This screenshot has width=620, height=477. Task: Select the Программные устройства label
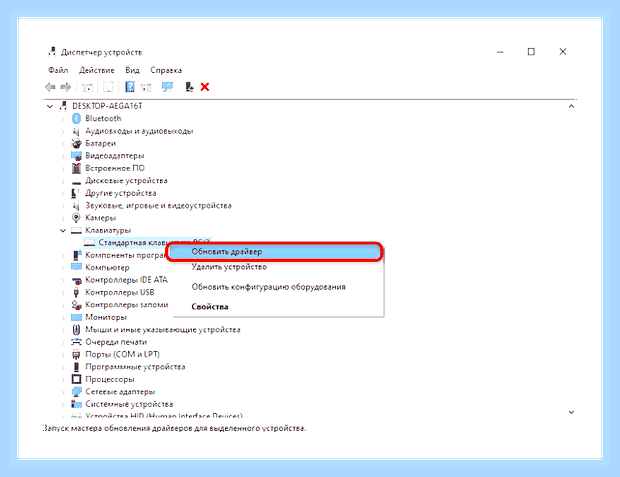(135, 367)
